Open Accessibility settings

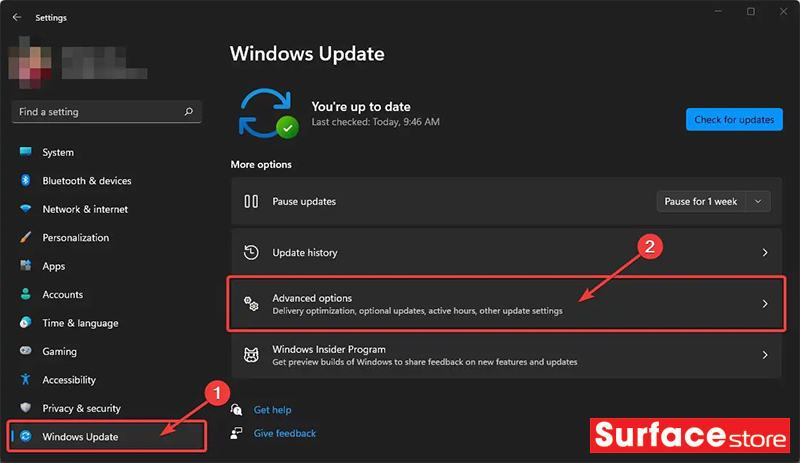click(x=106, y=380)
